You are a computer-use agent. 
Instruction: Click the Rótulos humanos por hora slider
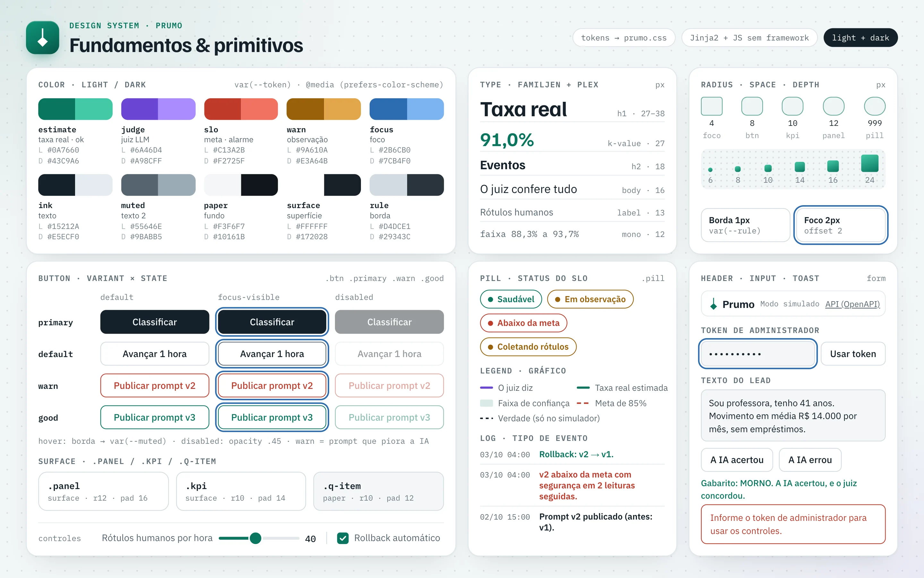click(259, 538)
